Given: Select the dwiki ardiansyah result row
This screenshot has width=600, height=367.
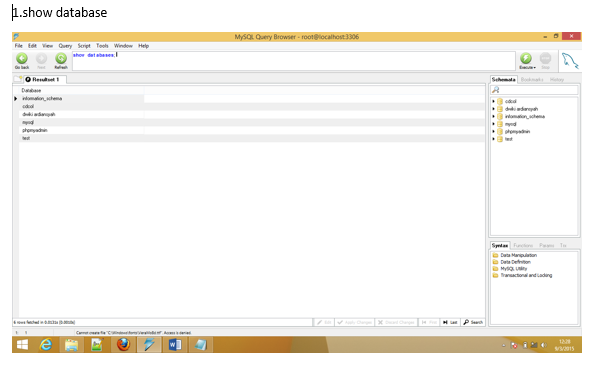Looking at the screenshot, I should 252,114.
